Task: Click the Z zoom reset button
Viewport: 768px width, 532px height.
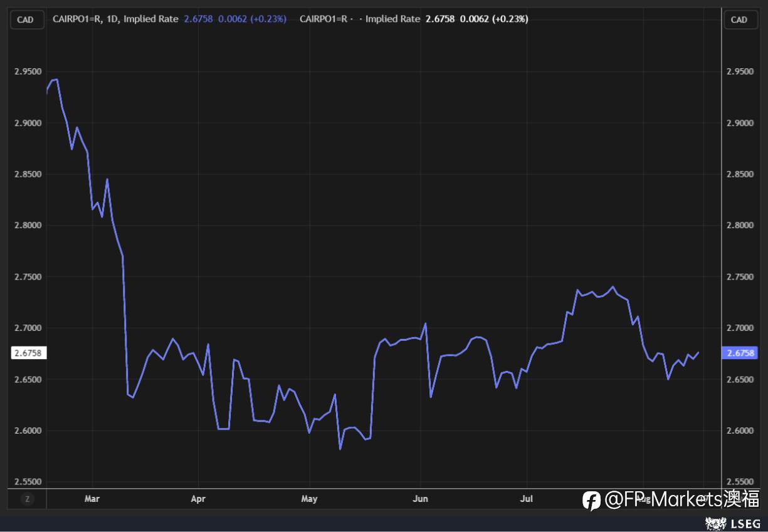Action: click(x=27, y=499)
